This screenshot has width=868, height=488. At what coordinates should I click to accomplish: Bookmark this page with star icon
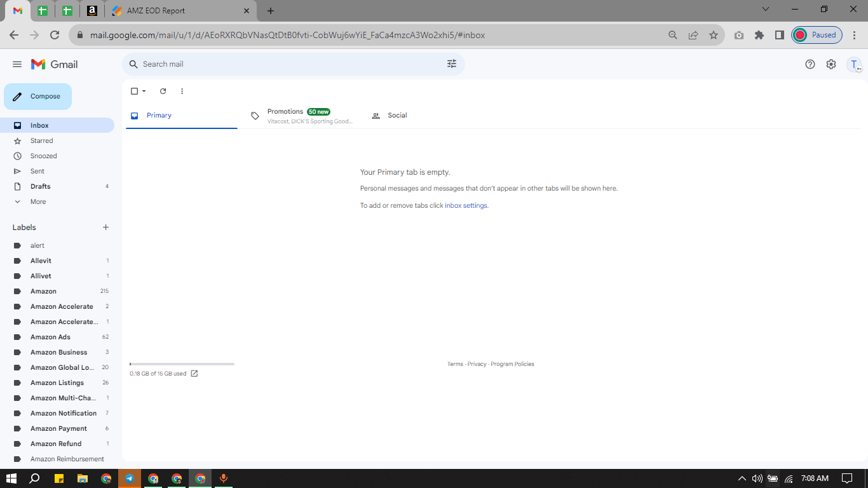coord(714,35)
